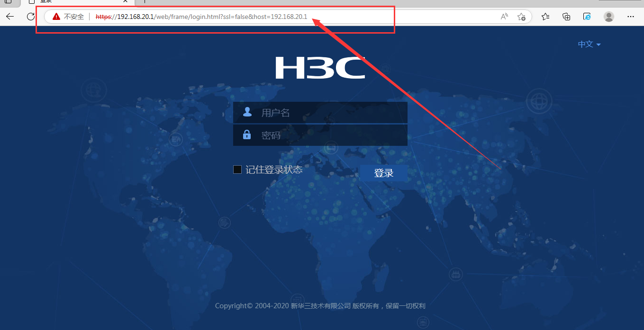Open the browser profile avatar
This screenshot has width=644, height=330.
[x=608, y=16]
